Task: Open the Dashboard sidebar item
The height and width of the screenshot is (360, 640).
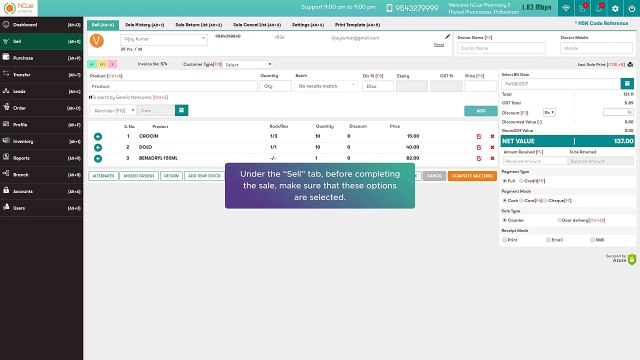Action: (x=41, y=25)
